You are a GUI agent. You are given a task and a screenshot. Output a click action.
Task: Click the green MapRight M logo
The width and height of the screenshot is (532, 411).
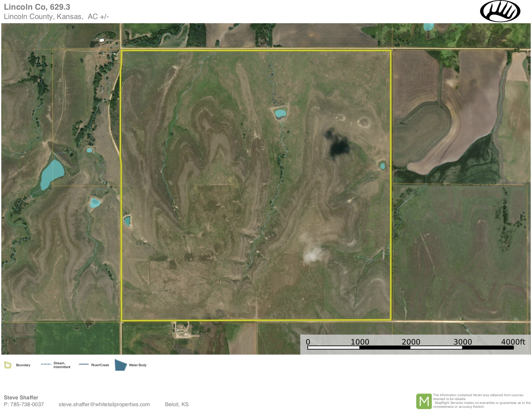(x=424, y=401)
